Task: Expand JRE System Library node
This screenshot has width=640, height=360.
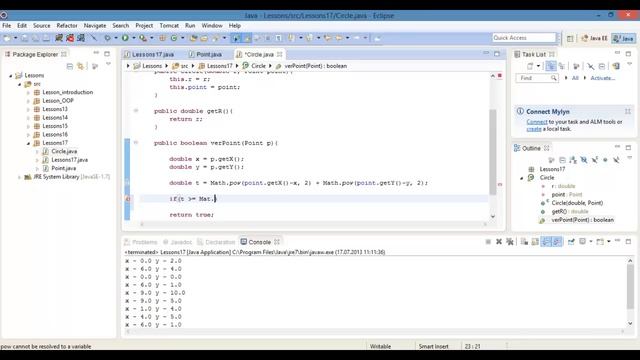Action: pos(19,177)
